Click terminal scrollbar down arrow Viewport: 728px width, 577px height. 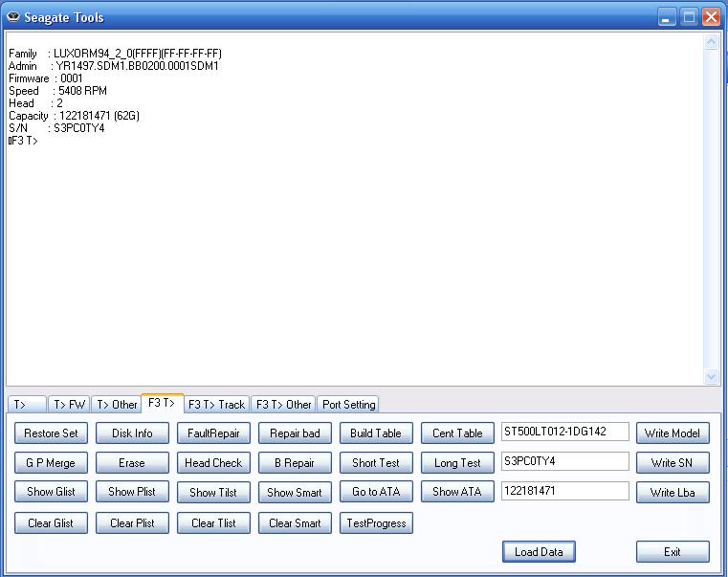(711, 376)
